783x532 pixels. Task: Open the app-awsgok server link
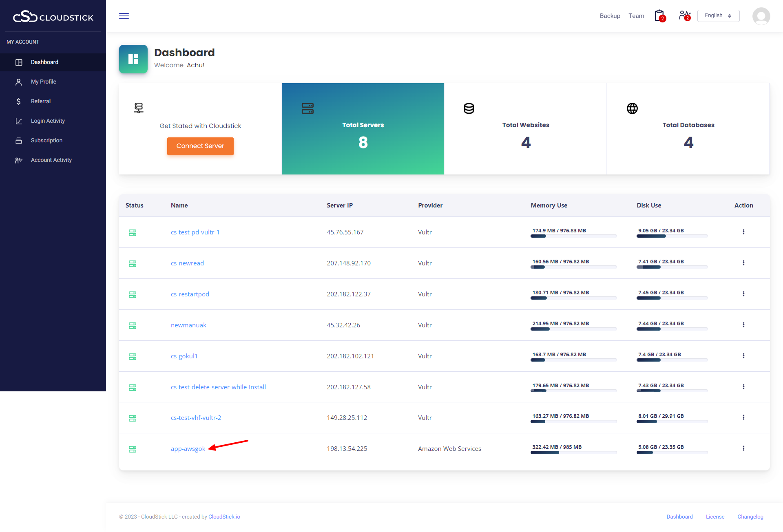188,449
